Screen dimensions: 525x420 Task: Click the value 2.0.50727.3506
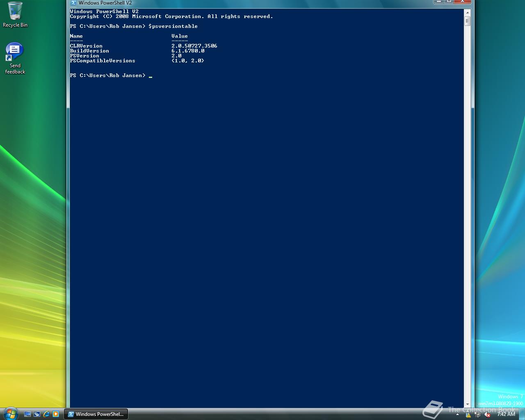pos(194,46)
